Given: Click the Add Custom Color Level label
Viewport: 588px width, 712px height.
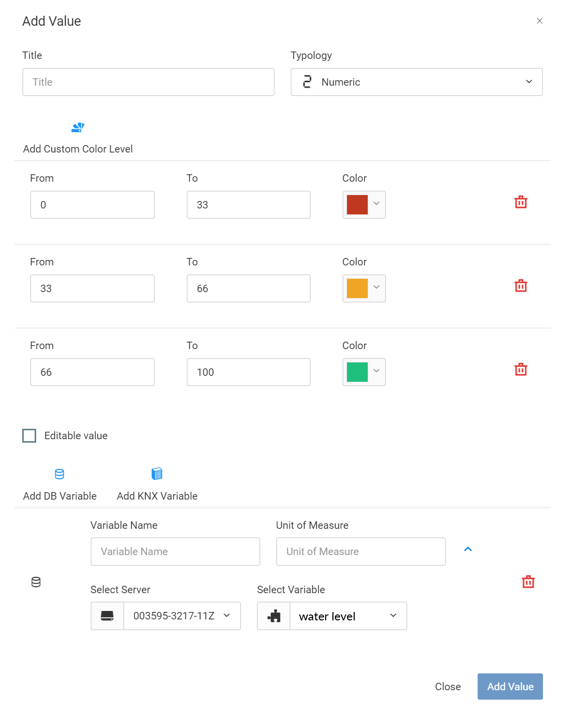Looking at the screenshot, I should [78, 149].
